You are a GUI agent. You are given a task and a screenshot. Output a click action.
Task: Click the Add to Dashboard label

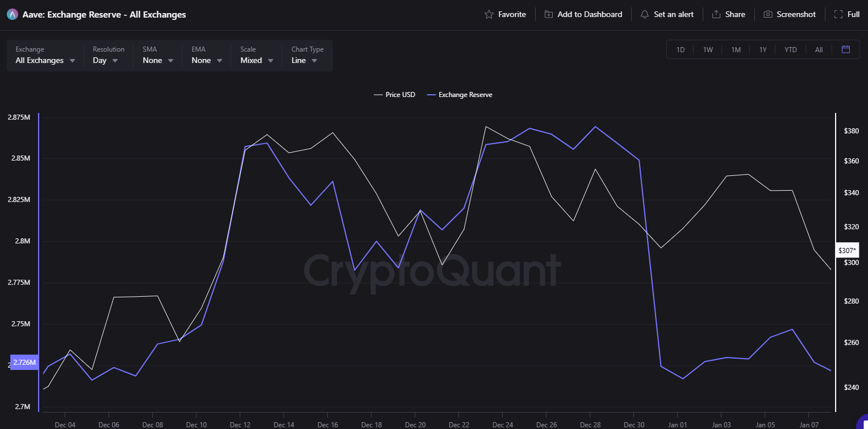tap(590, 14)
